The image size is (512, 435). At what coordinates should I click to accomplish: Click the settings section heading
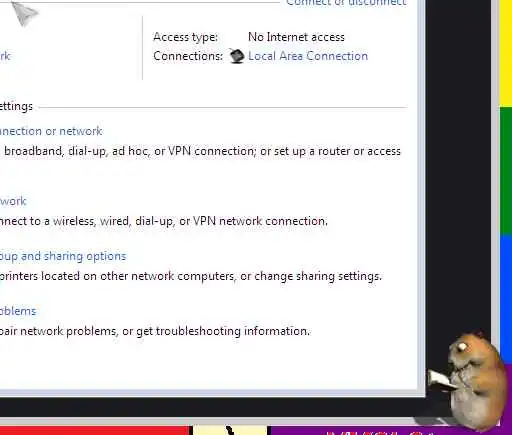pos(16,106)
